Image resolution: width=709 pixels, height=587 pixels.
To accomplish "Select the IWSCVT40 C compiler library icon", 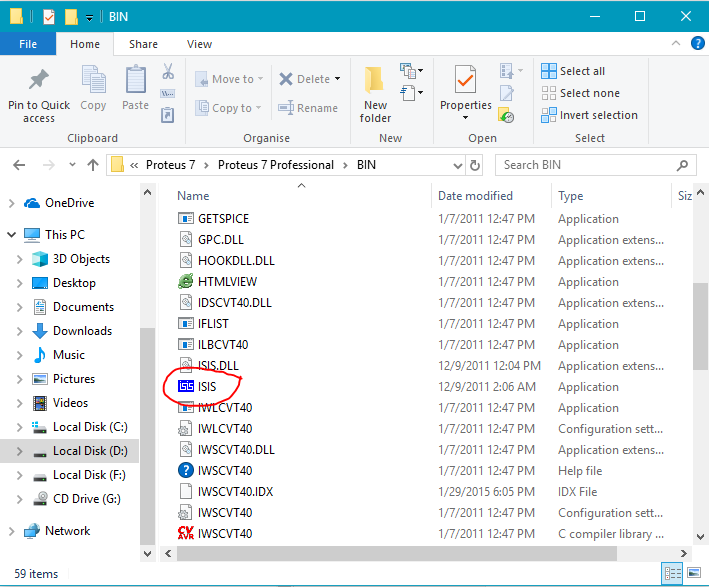I will 185,533.
